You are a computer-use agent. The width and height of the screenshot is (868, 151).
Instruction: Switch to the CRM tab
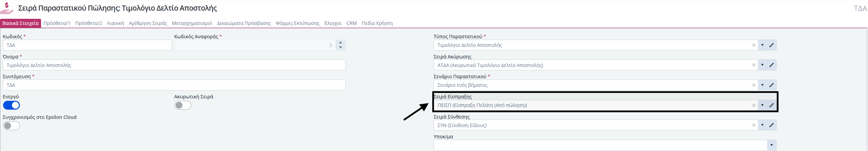point(352,23)
